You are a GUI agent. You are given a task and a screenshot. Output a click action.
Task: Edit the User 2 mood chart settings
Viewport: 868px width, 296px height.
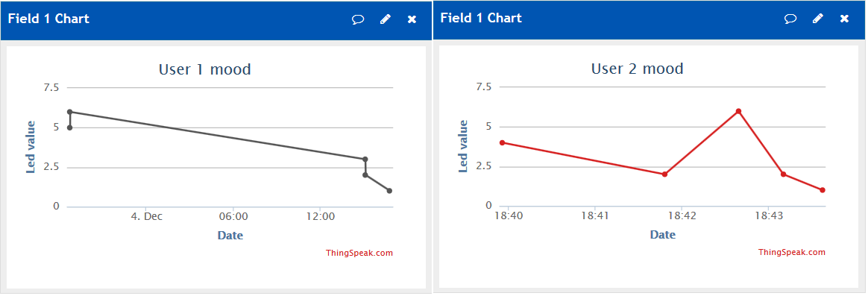click(817, 19)
